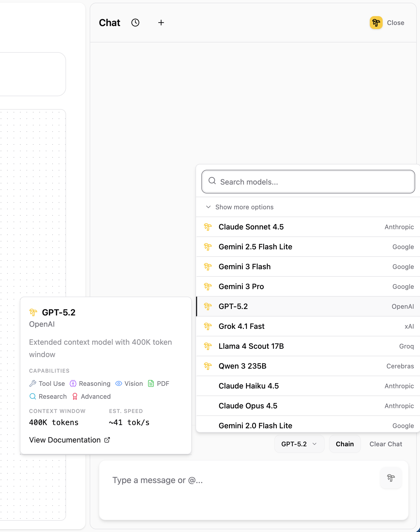Choose Claude Haiku 4.5 model

[x=308, y=386]
